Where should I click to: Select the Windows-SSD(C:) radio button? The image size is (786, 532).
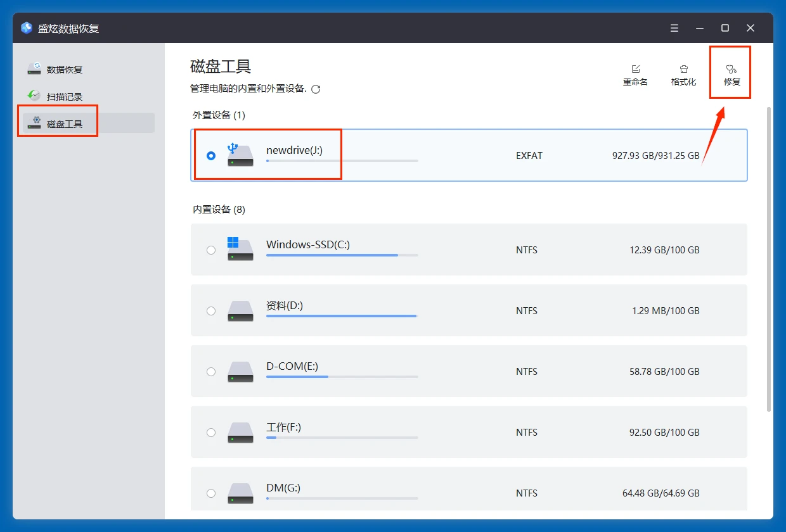[210, 250]
